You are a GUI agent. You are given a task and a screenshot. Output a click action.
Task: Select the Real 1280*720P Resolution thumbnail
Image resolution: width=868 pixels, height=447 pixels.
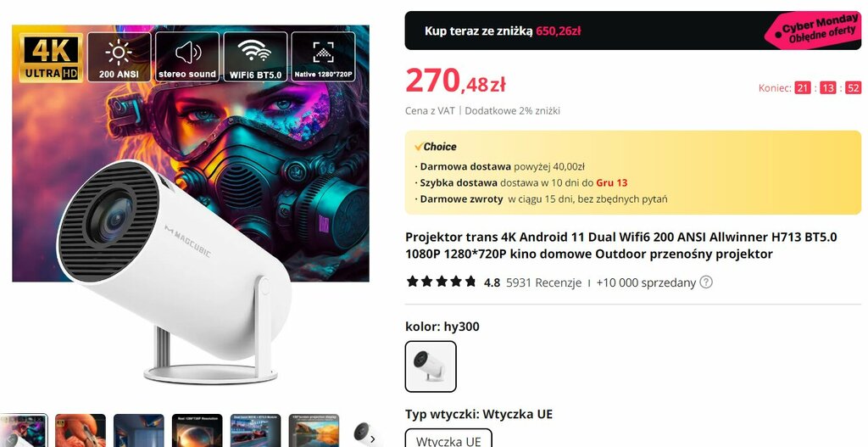pyautogui.click(x=197, y=430)
